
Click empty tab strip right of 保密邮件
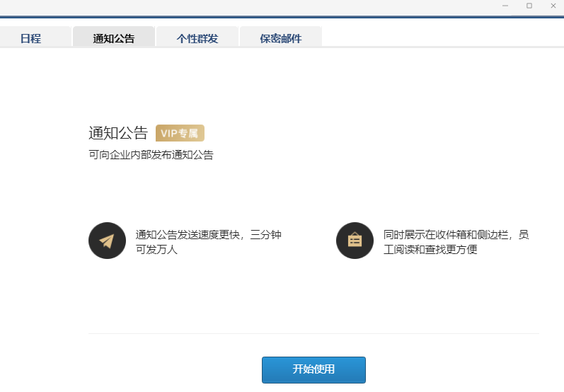[x=439, y=37]
